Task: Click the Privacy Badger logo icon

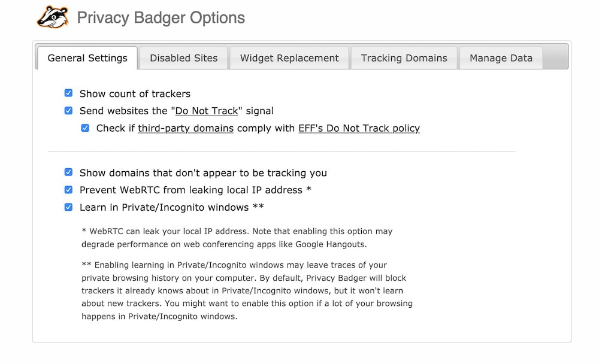Action: click(53, 17)
